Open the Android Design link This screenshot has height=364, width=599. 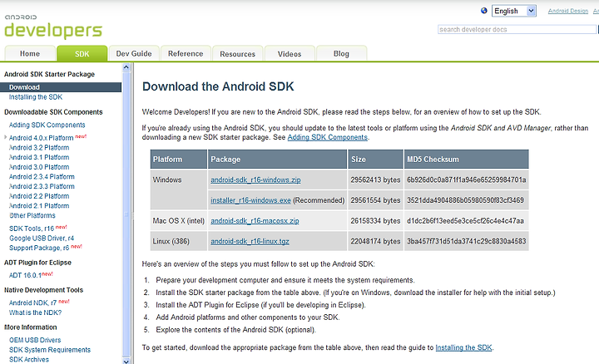(x=568, y=11)
